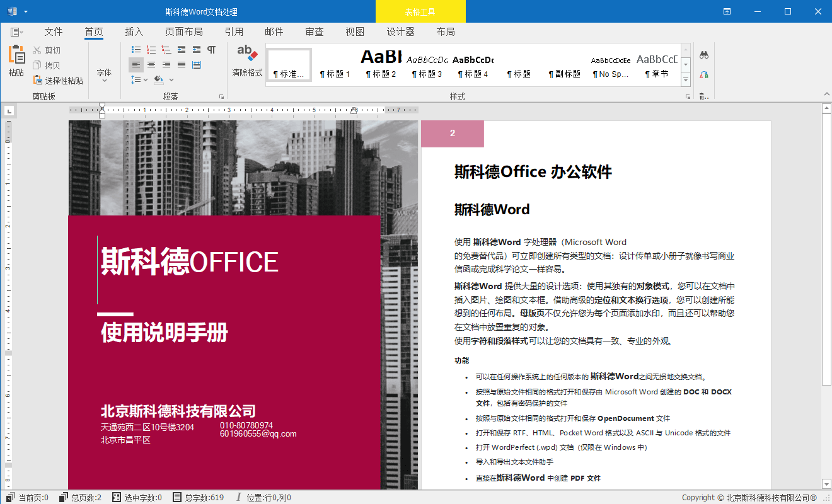Apply the 副标题 subtitle style
This screenshot has height=504, width=832.
565,64
